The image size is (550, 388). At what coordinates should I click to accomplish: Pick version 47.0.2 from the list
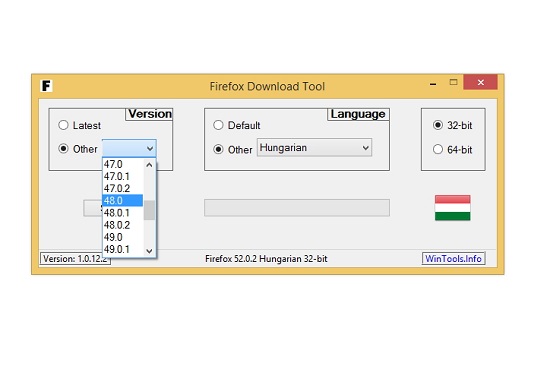123,188
